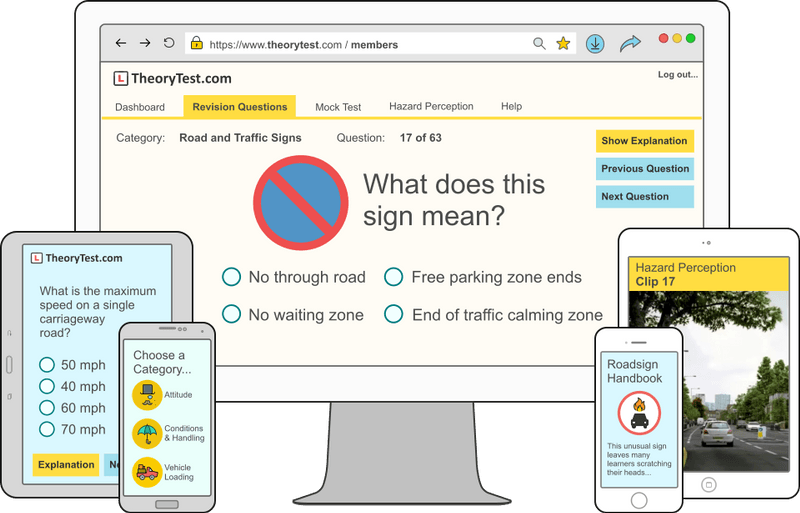Viewport: 800px width, 513px height.
Task: Click the Conditions & Handling umbrella icon
Action: click(x=147, y=434)
